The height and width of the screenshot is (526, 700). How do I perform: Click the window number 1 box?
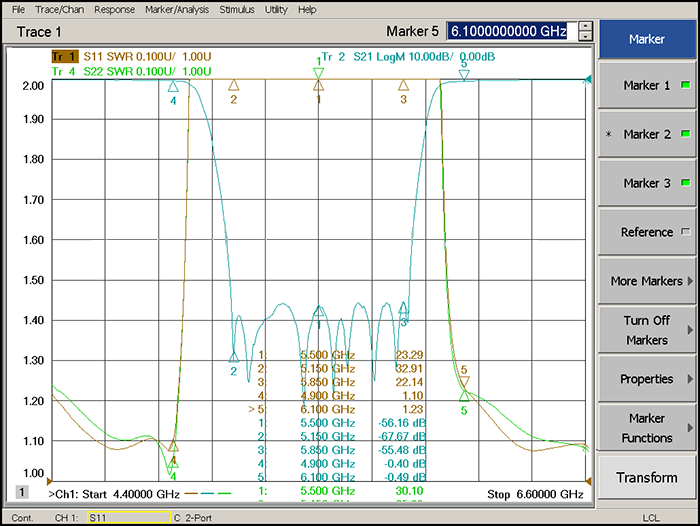[x=22, y=492]
